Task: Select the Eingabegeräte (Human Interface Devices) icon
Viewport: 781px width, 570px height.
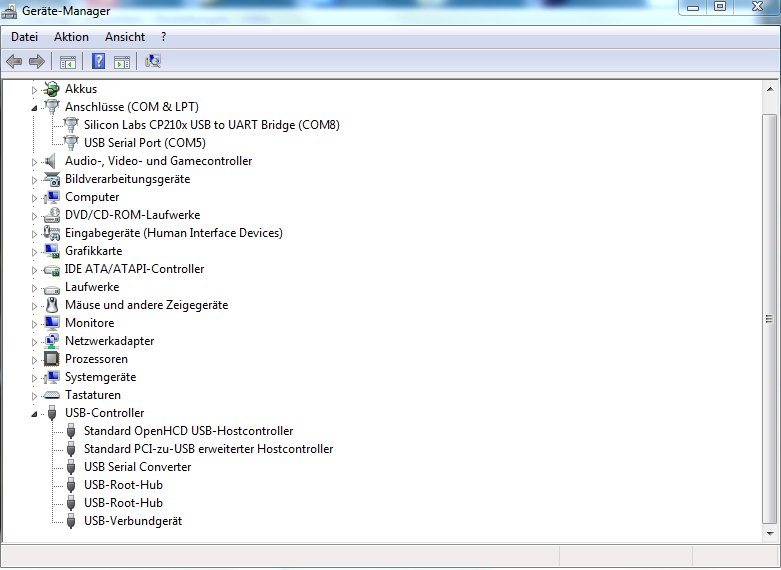Action: point(52,233)
